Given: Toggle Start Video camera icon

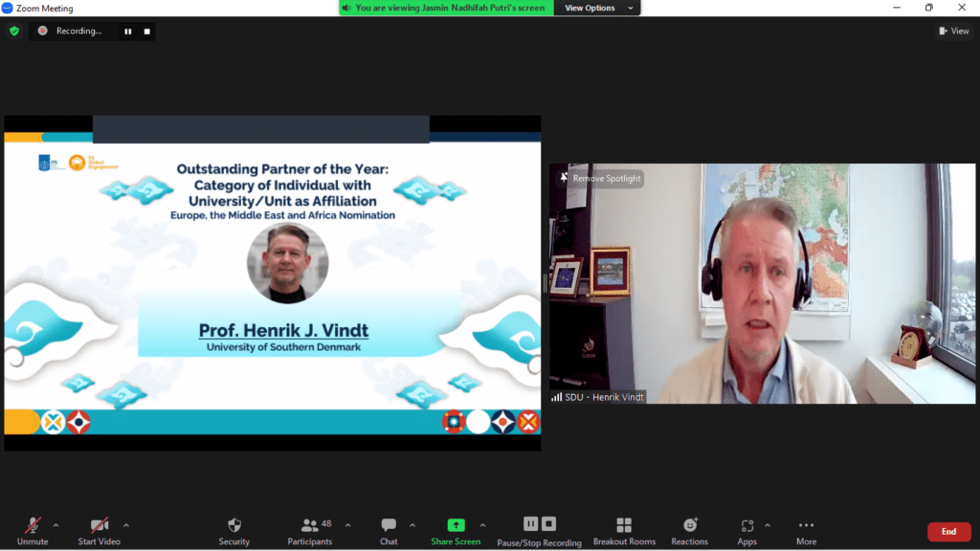Looking at the screenshot, I should click(x=99, y=525).
